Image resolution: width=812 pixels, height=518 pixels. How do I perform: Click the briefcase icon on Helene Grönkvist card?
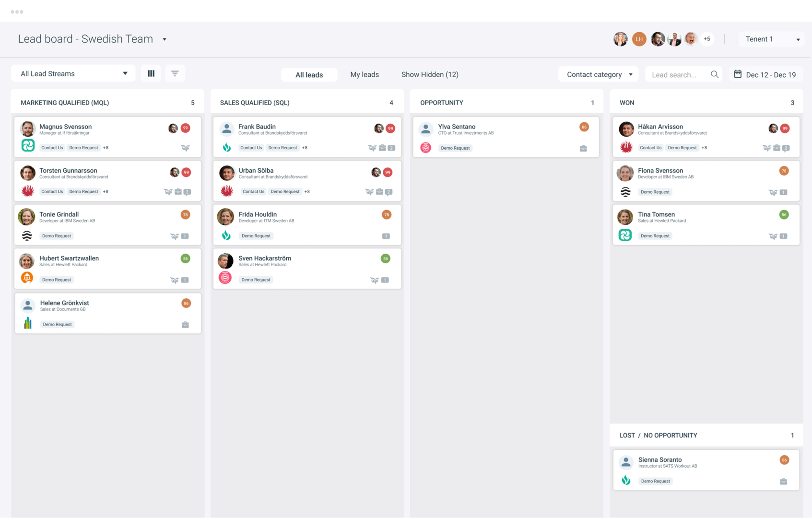185,325
